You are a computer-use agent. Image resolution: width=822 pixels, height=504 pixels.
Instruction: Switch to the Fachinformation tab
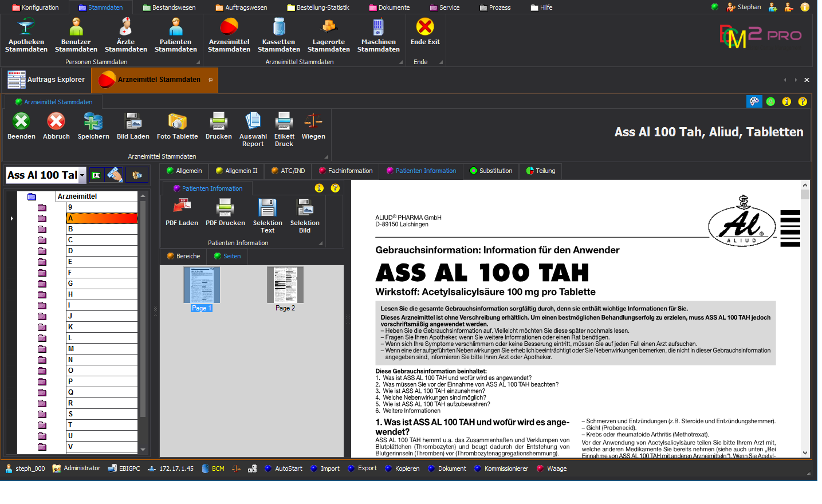pyautogui.click(x=345, y=171)
